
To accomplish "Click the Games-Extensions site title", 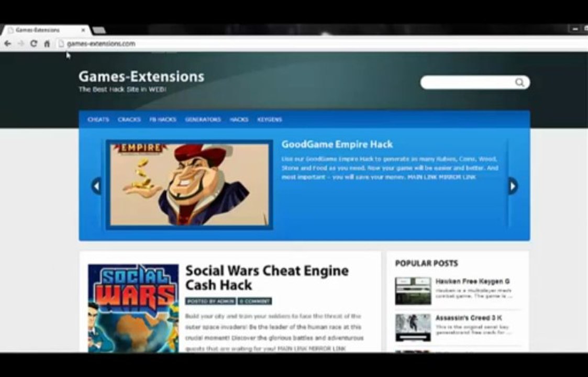I will coord(141,76).
